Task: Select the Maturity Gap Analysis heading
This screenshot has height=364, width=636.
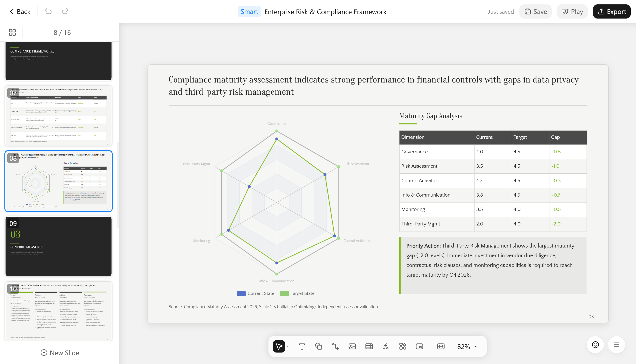Action: tap(431, 116)
